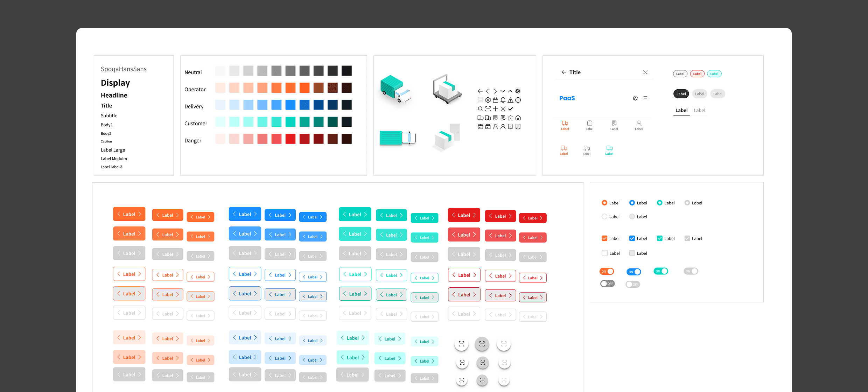Click the dark filled Label pill chip

click(681, 94)
